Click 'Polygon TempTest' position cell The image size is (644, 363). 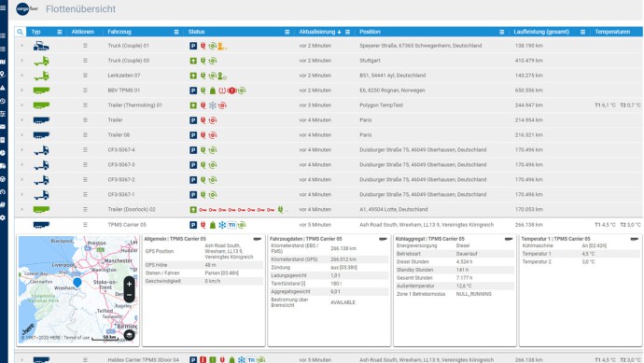381,105
